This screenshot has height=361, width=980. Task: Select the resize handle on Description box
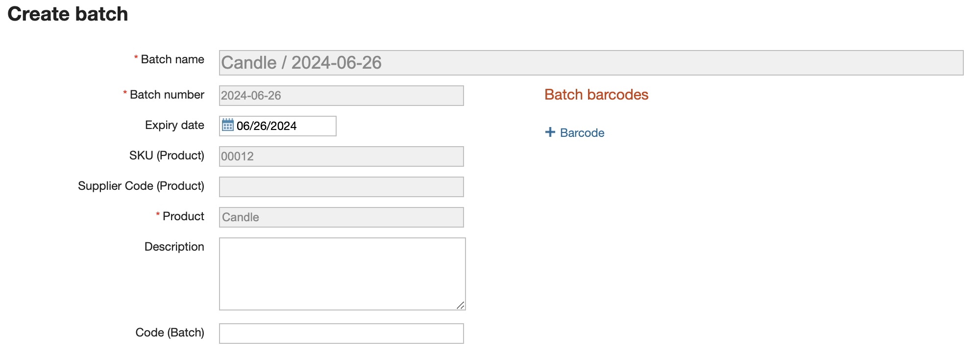click(460, 306)
